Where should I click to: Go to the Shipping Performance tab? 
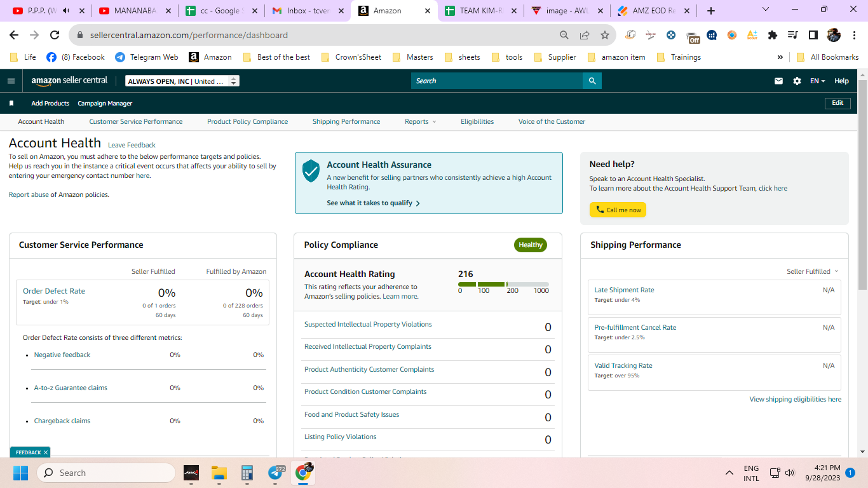click(x=346, y=121)
